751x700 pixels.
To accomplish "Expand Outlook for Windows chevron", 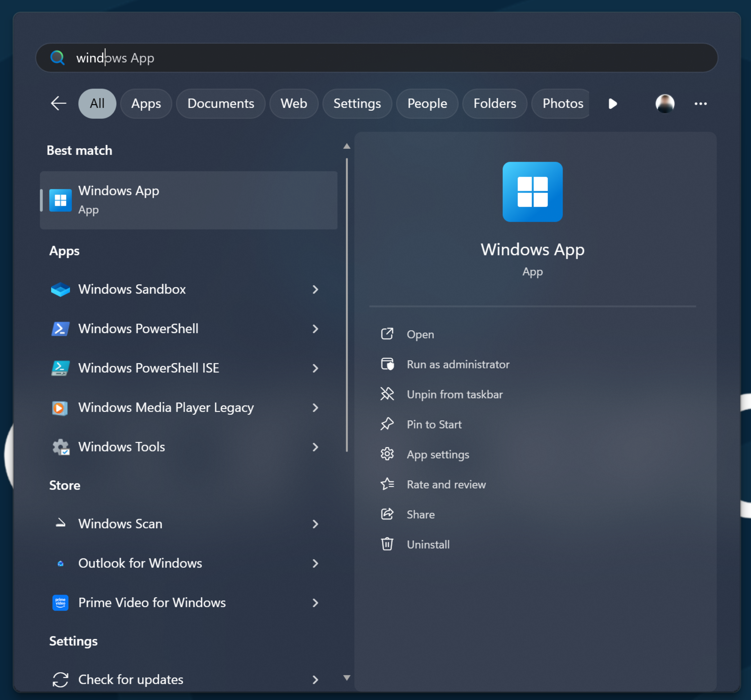I will pos(315,563).
